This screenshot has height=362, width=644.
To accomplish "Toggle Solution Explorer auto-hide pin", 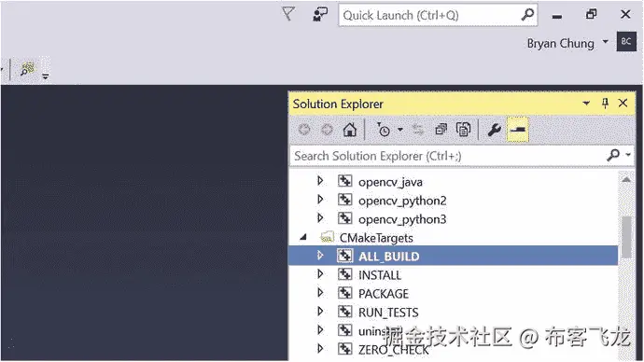I will pyautogui.click(x=605, y=103).
